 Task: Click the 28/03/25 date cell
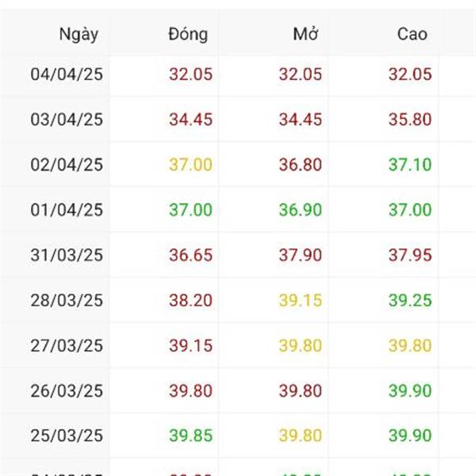click(x=67, y=301)
